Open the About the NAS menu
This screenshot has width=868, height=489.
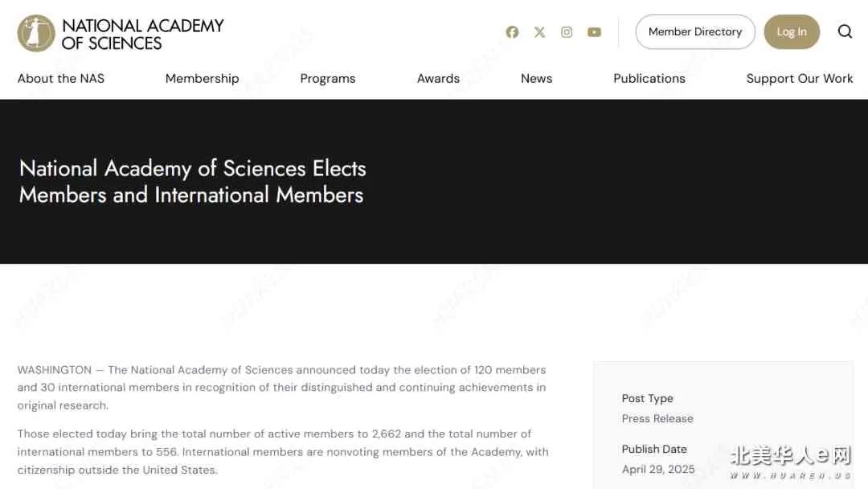[61, 79]
